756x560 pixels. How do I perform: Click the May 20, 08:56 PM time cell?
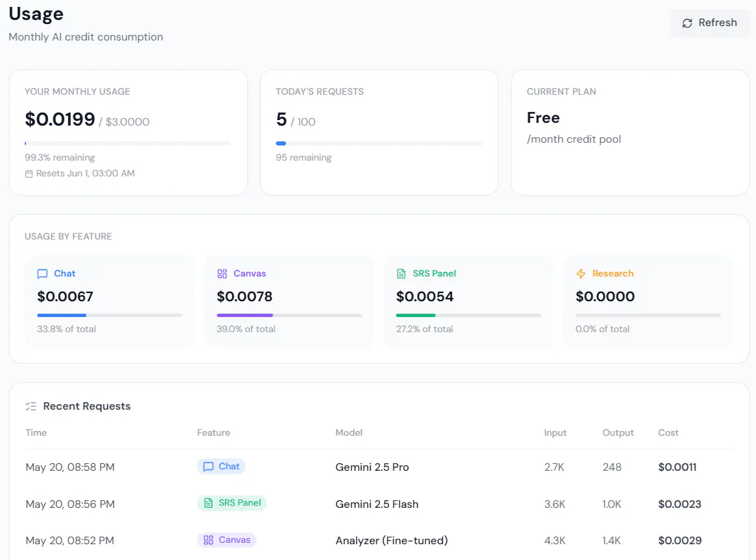(x=70, y=504)
